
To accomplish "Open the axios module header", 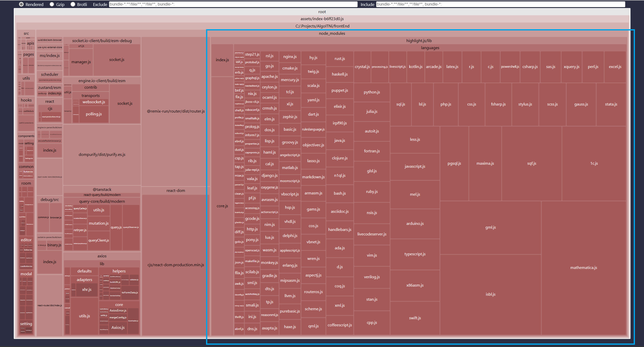I will [102, 256].
